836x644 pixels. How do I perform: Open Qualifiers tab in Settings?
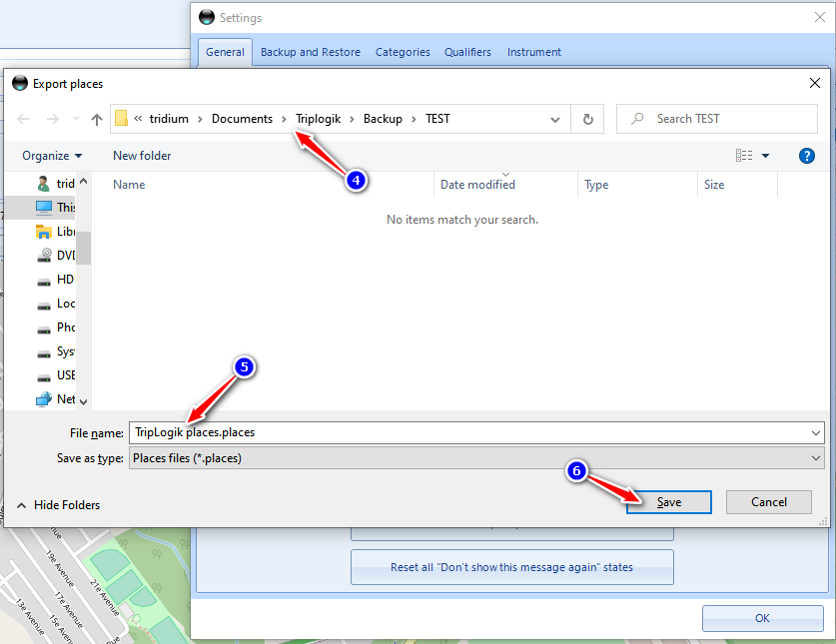pyautogui.click(x=467, y=52)
